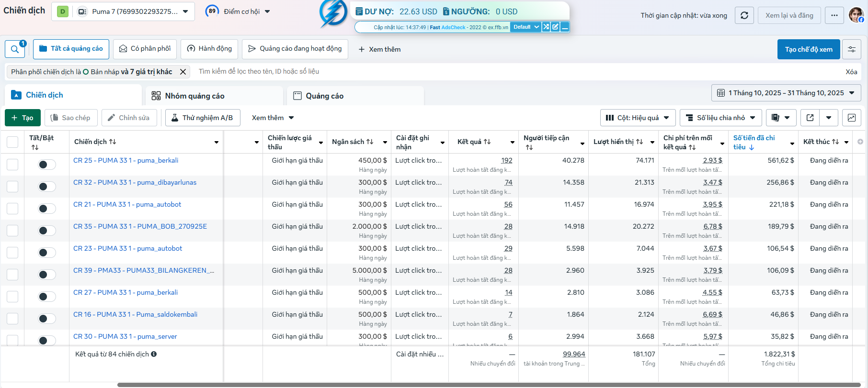The image size is (868, 388).
Task: Refresh the data with the reload icon
Action: pos(744,15)
